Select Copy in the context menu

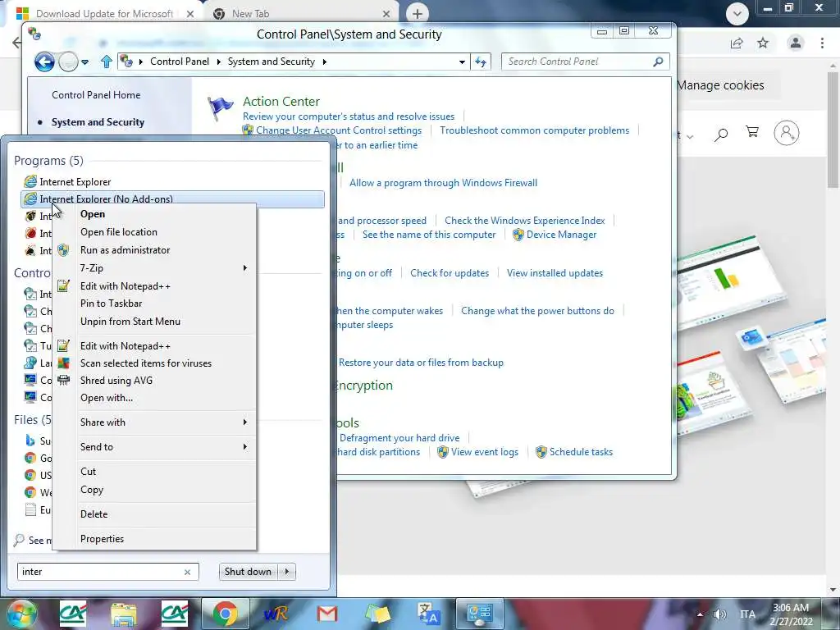click(x=92, y=490)
